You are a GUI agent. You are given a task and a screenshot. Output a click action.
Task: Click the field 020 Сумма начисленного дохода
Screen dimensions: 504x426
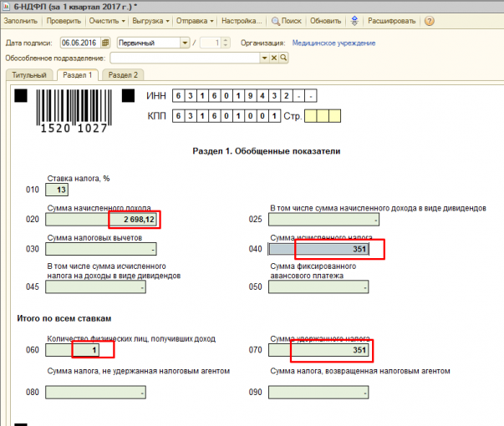[x=102, y=220]
